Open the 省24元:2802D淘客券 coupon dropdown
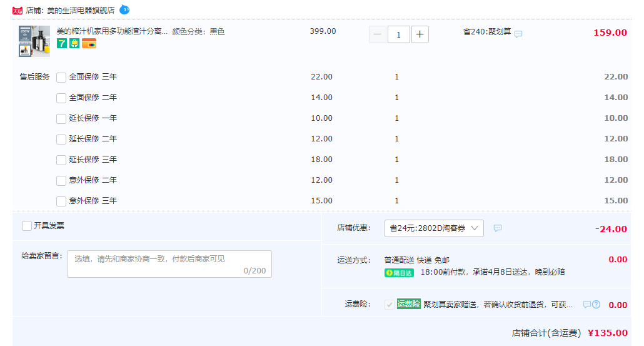The image size is (644, 346). coord(434,228)
